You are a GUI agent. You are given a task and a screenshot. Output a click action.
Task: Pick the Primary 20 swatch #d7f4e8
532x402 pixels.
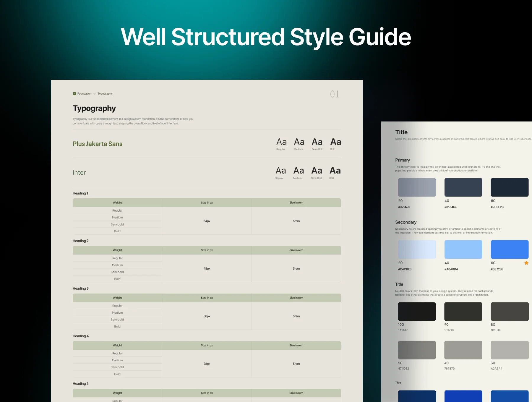pos(417,187)
